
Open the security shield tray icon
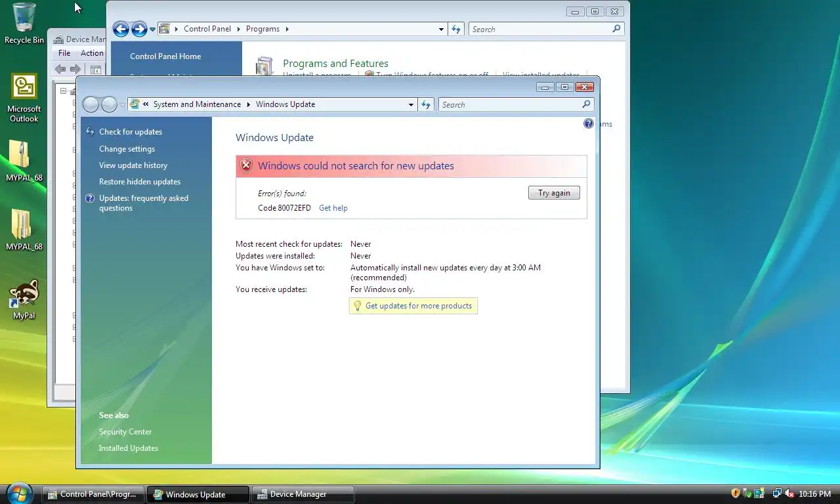coord(736,493)
